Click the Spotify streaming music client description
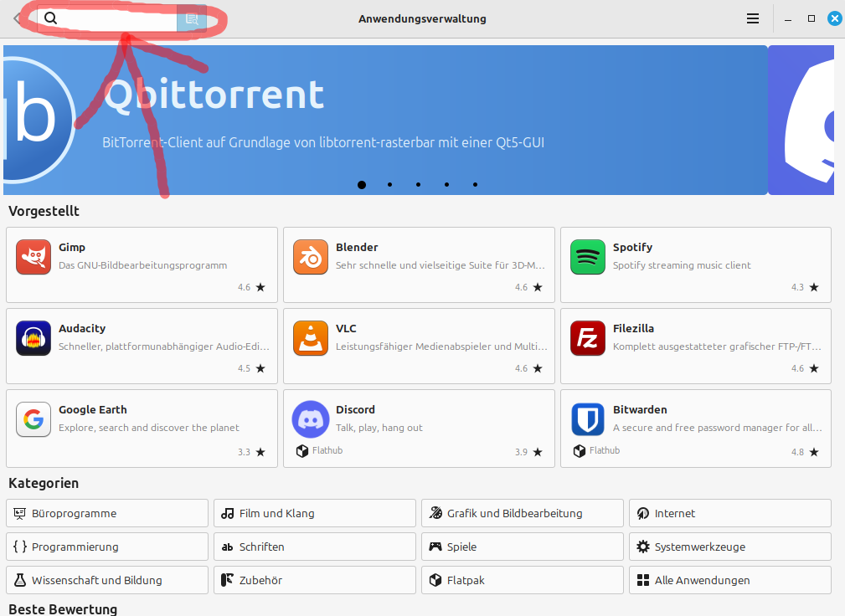Viewport: 845px width, 616px height. 682,265
